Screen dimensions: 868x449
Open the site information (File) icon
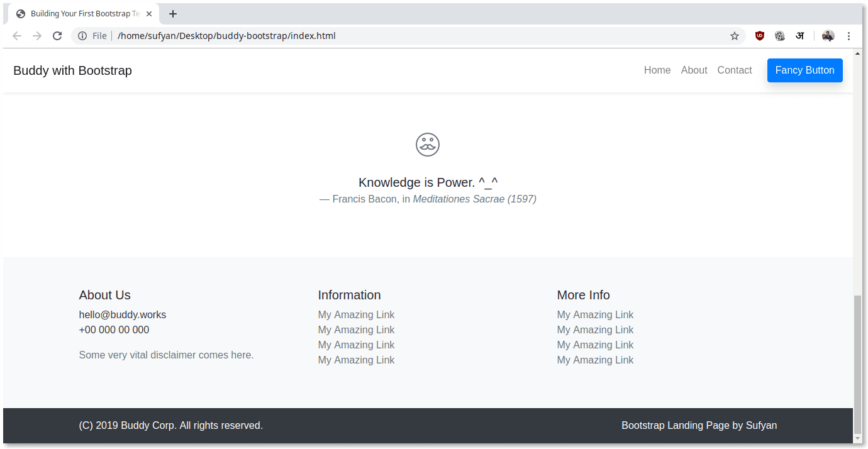84,36
